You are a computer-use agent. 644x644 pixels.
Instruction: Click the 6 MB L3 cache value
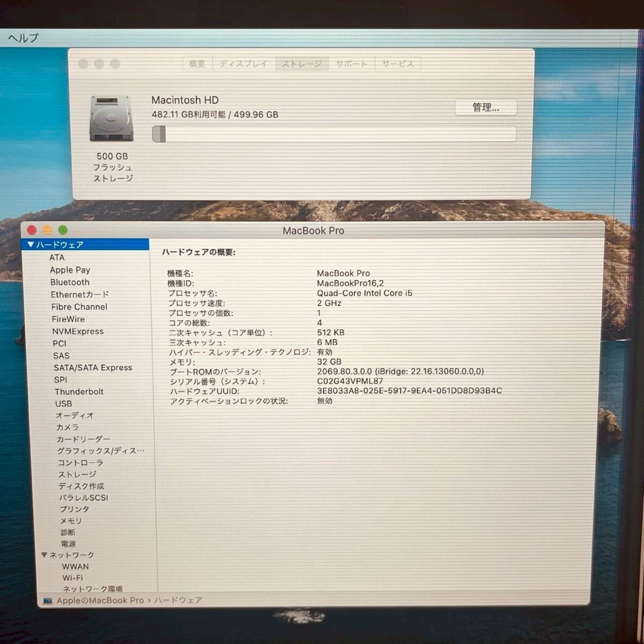pyautogui.click(x=327, y=342)
